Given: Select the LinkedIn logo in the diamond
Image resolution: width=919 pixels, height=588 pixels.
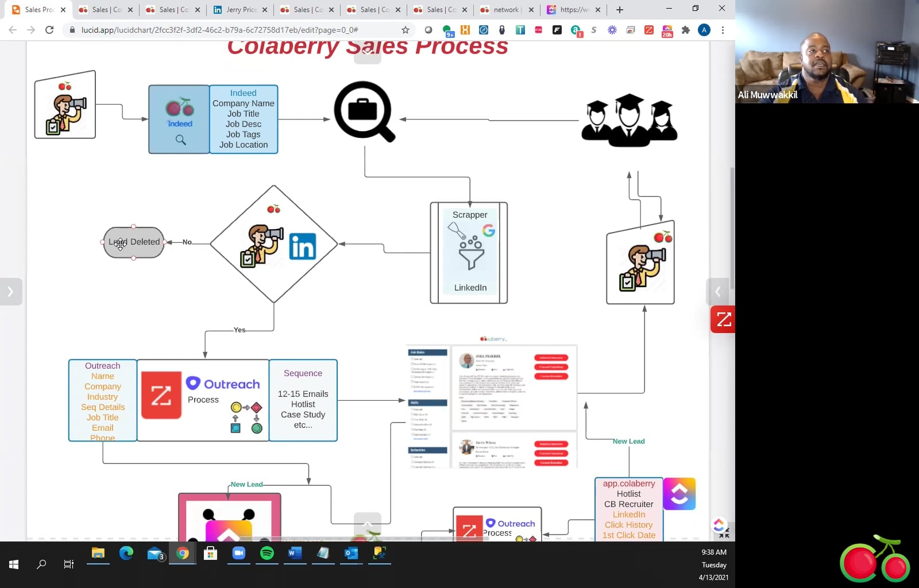Looking at the screenshot, I should click(303, 246).
